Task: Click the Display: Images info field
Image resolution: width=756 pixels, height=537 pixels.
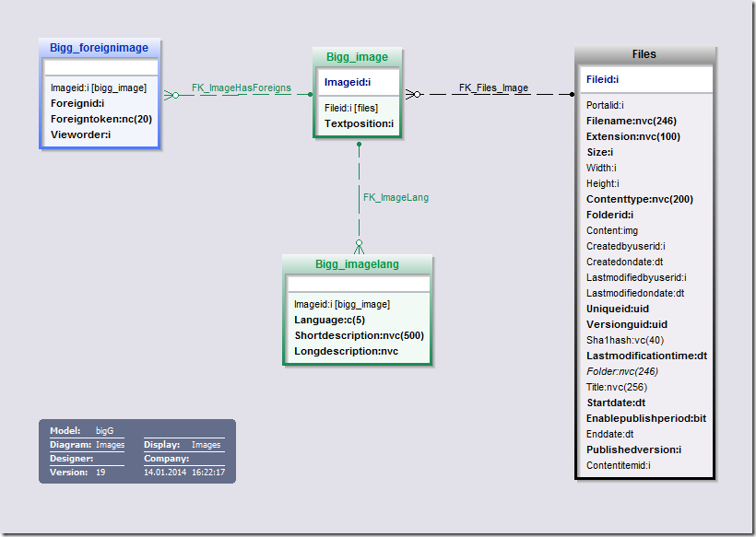Action: (183, 445)
